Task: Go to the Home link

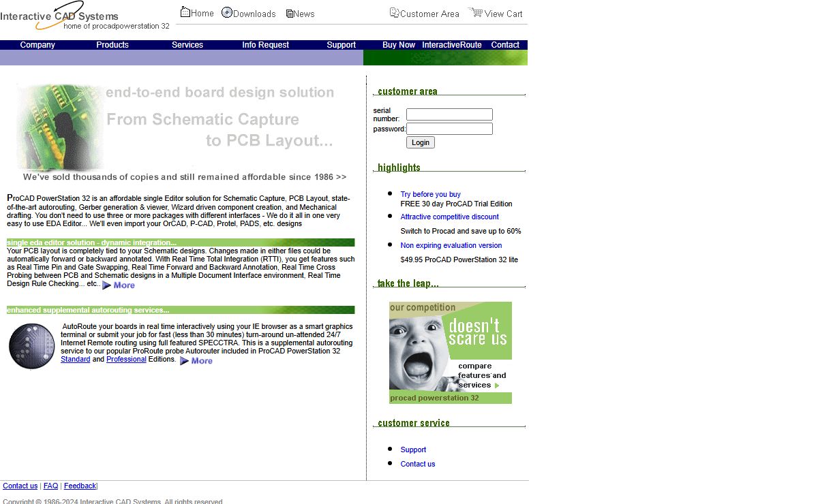Action: pos(202,13)
